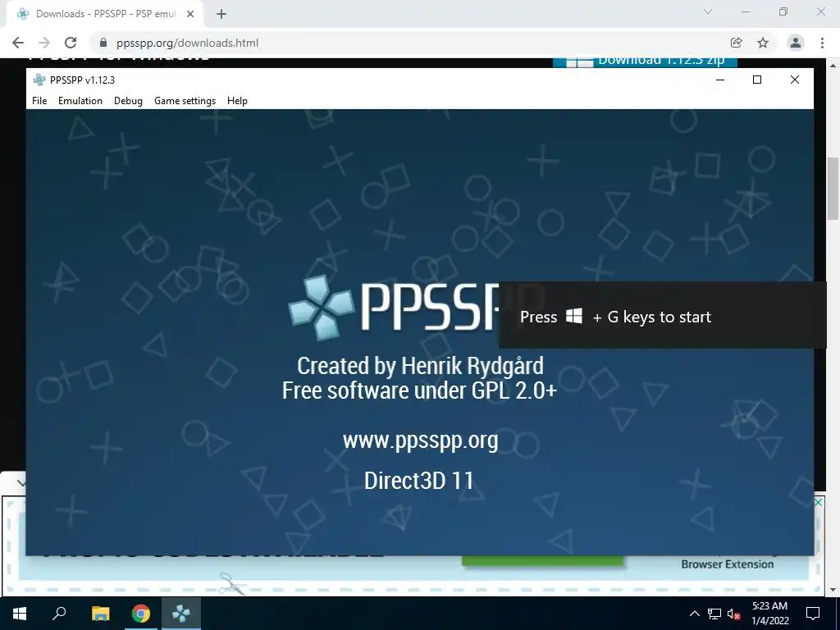The height and width of the screenshot is (630, 840).
Task: Click the site lock icon
Action: (x=103, y=43)
